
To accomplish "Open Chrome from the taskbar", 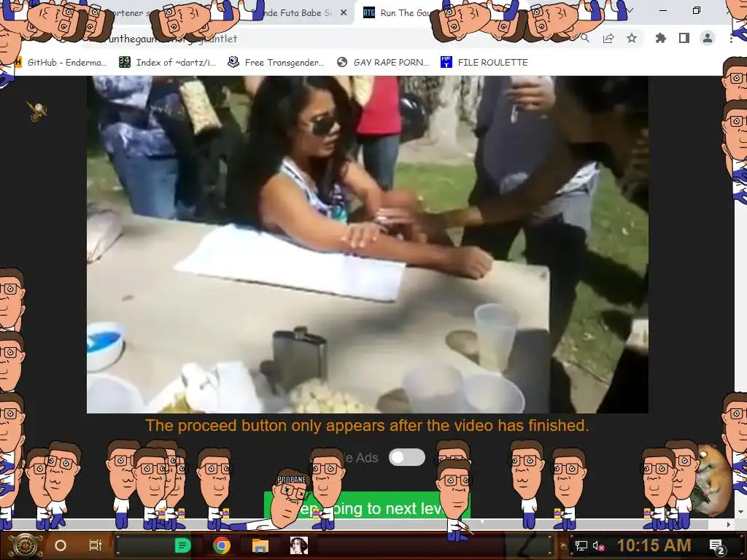I will point(222,545).
